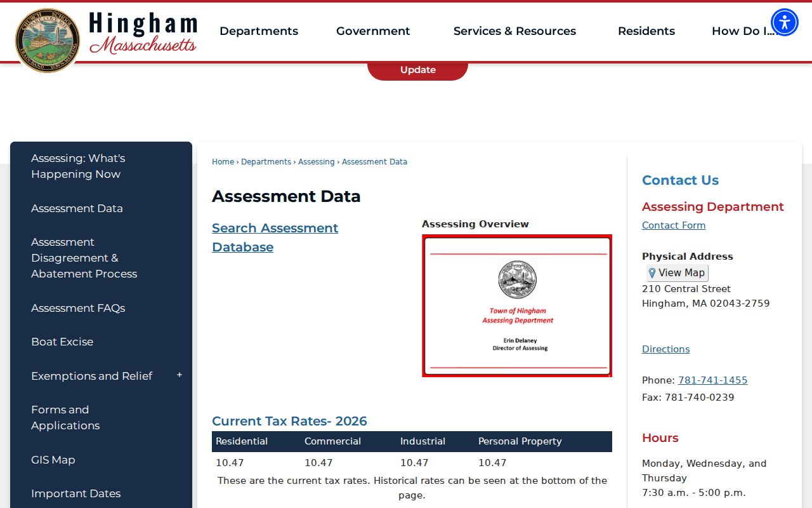812x508 pixels.
Task: Open Exemptions and Relief sidebar link
Action: 91,376
